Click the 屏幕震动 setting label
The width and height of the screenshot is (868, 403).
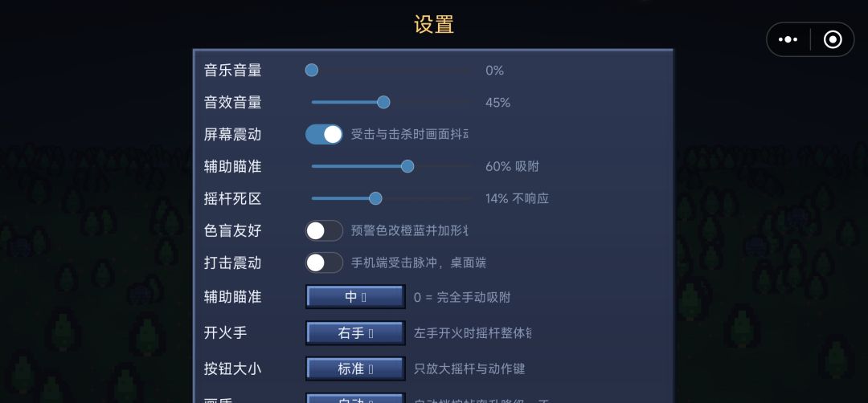(232, 134)
